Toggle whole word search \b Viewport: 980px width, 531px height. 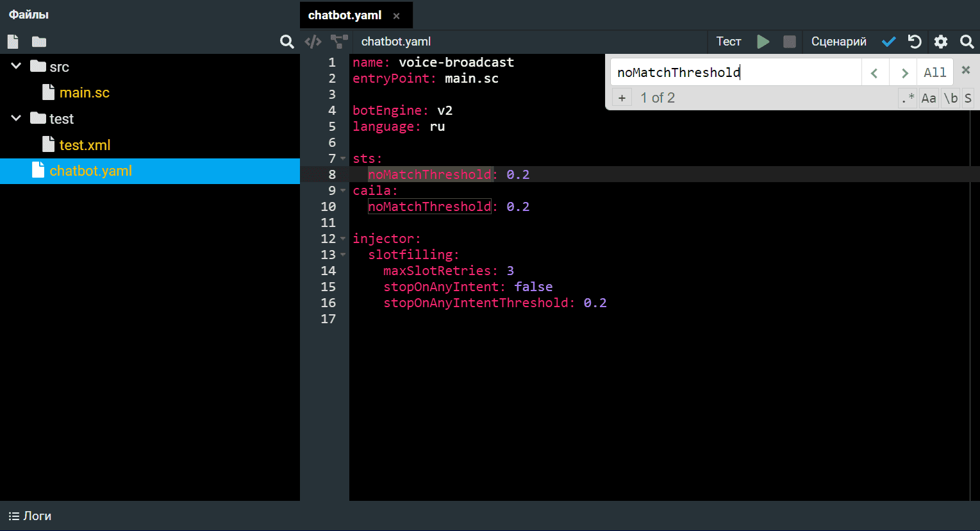click(951, 98)
